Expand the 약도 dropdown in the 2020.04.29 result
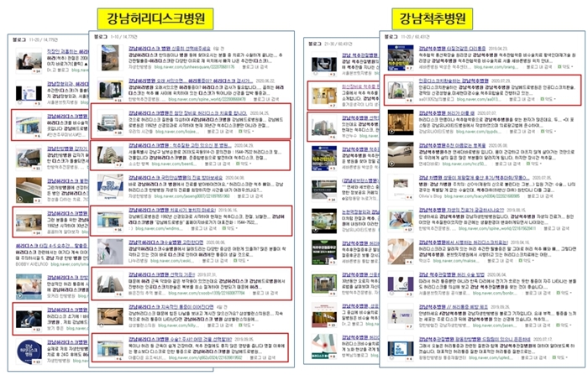Viewport: 588px width, 375px height. pyautogui.click(x=243, y=164)
